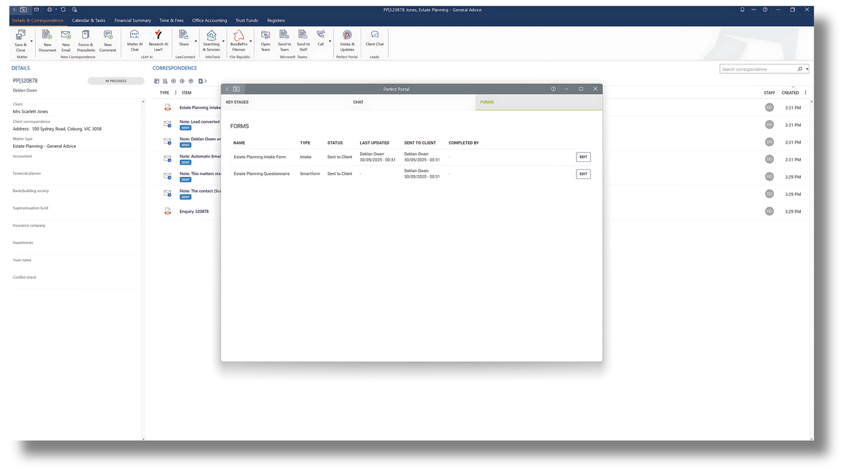Open the BundlePro Fileman tool

pyautogui.click(x=239, y=39)
